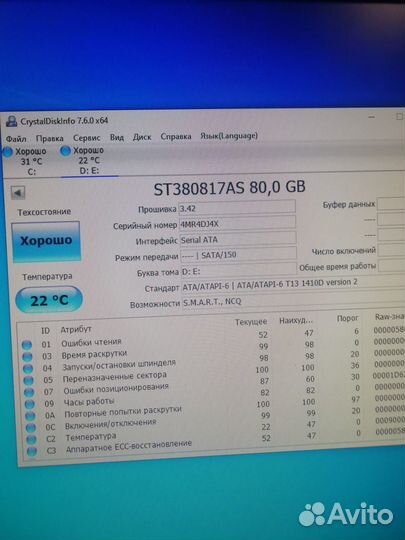Open the Сервис menu
Viewport: 405px width, 540px height.
(86, 138)
